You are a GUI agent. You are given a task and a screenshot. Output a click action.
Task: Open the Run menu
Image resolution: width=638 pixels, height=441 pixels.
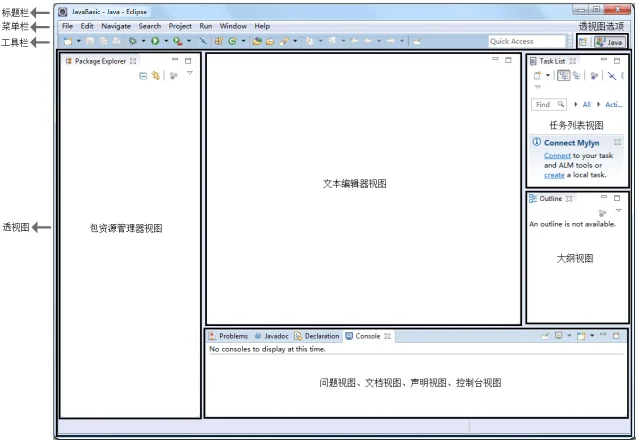[x=205, y=26]
